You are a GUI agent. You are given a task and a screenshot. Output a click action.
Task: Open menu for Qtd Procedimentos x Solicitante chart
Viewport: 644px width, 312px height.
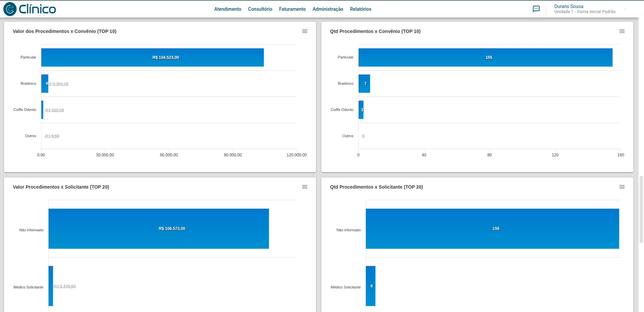(622, 187)
